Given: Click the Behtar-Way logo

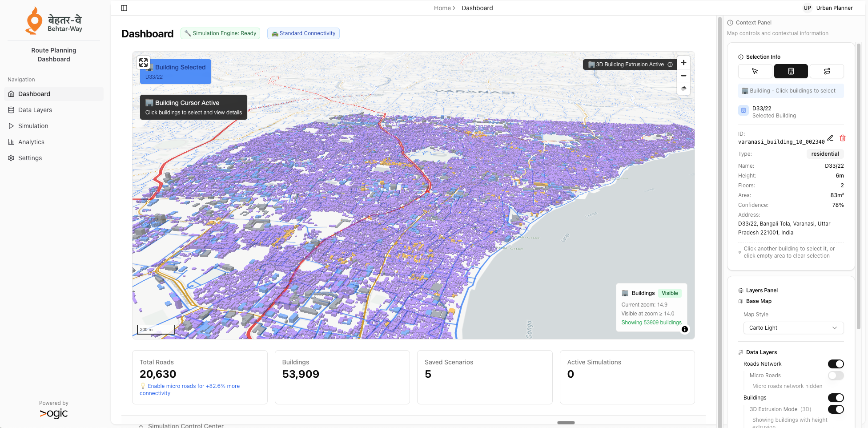Looking at the screenshot, I should pyautogui.click(x=54, y=20).
